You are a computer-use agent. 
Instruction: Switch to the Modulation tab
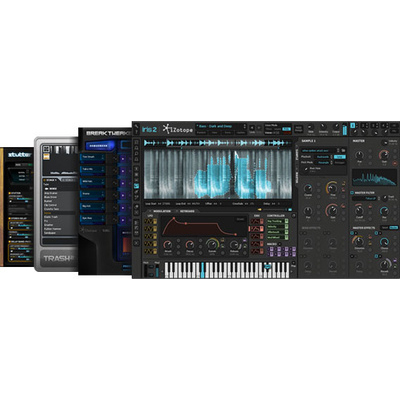tap(162, 211)
